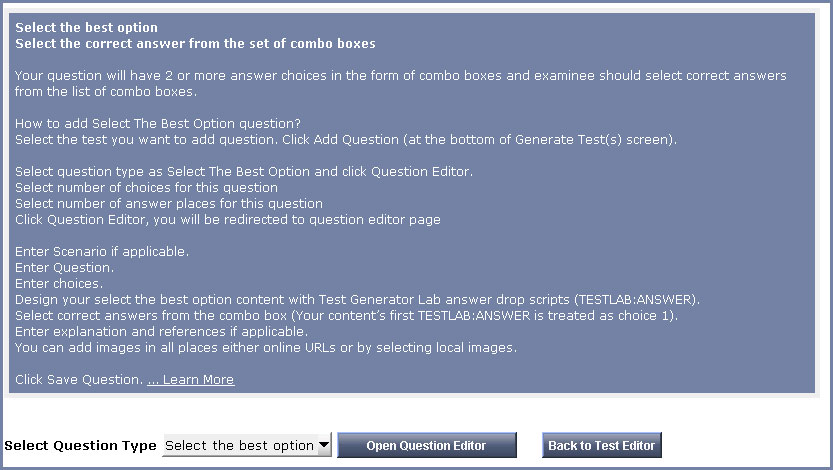Viewport: 833px width, 470px height.
Task: Go back via Back to Test Editor
Action: pyautogui.click(x=601, y=446)
